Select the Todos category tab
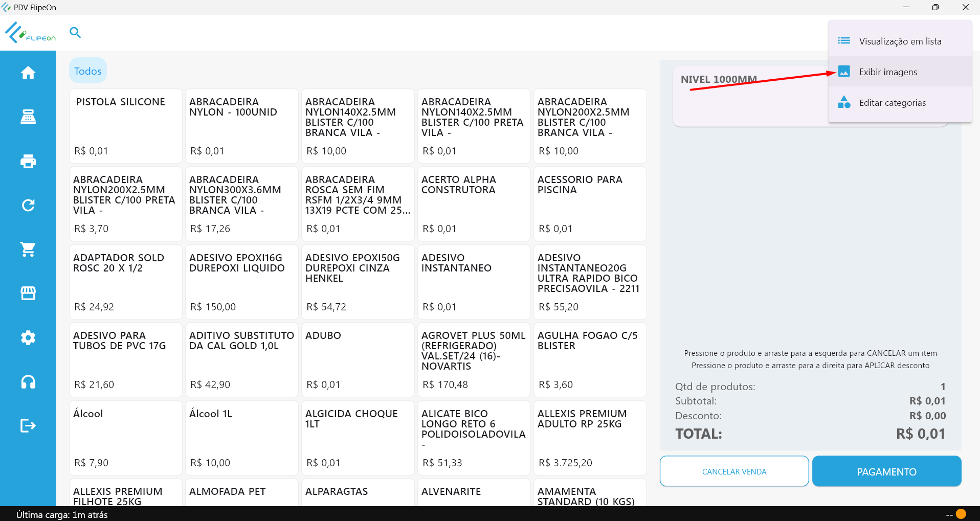Screen dimensions: 980x521 click(x=88, y=71)
